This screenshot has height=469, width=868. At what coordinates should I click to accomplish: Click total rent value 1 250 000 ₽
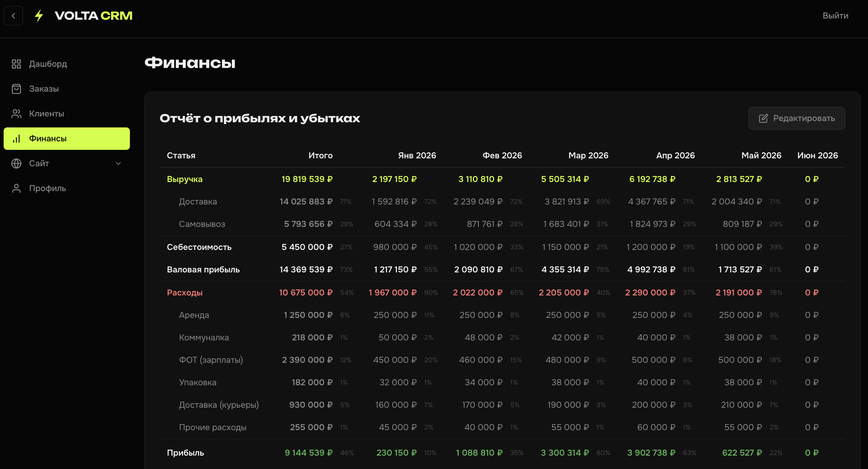click(x=308, y=315)
